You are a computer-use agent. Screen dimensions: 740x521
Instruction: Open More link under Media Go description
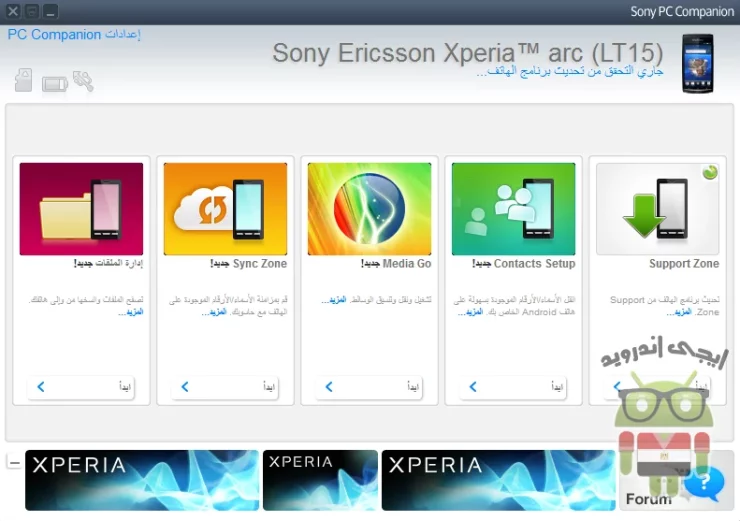[334, 300]
